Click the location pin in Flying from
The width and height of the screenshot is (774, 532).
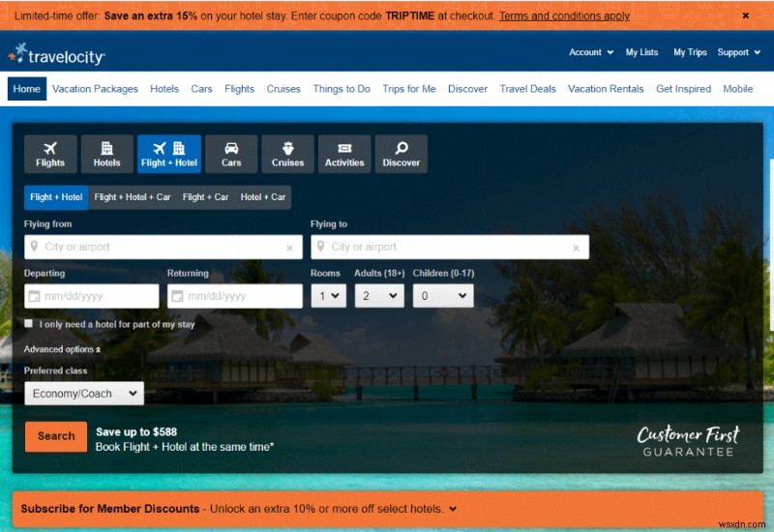coord(34,247)
